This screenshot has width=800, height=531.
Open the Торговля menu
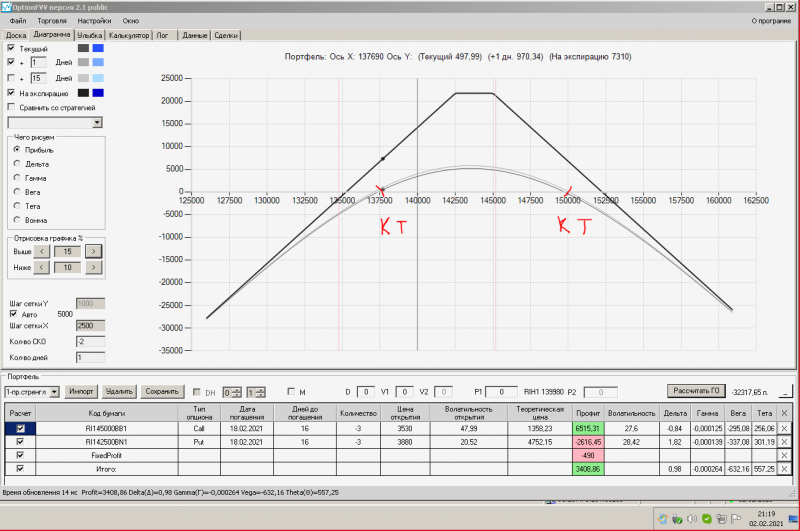click(51, 20)
